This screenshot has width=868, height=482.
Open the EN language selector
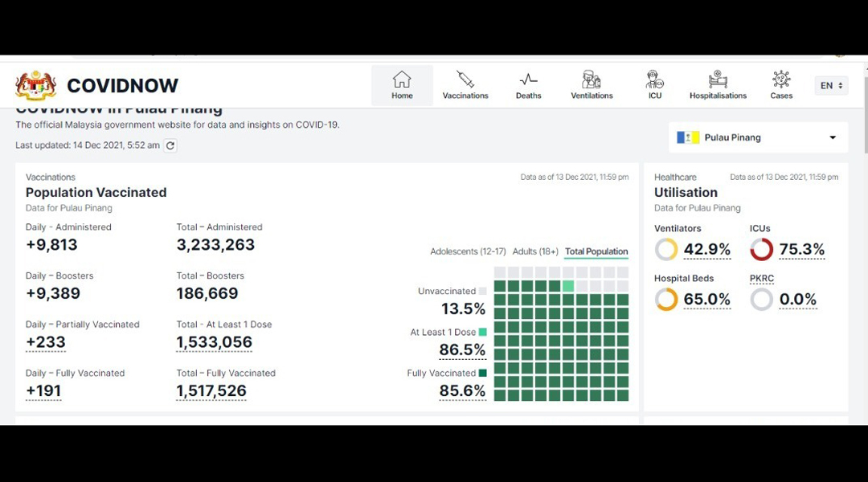click(x=832, y=86)
